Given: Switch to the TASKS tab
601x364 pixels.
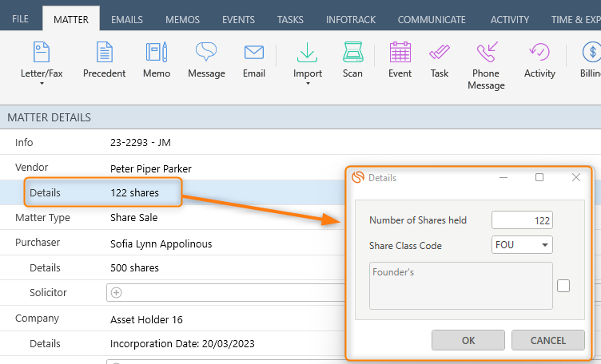Looking at the screenshot, I should 290,19.
